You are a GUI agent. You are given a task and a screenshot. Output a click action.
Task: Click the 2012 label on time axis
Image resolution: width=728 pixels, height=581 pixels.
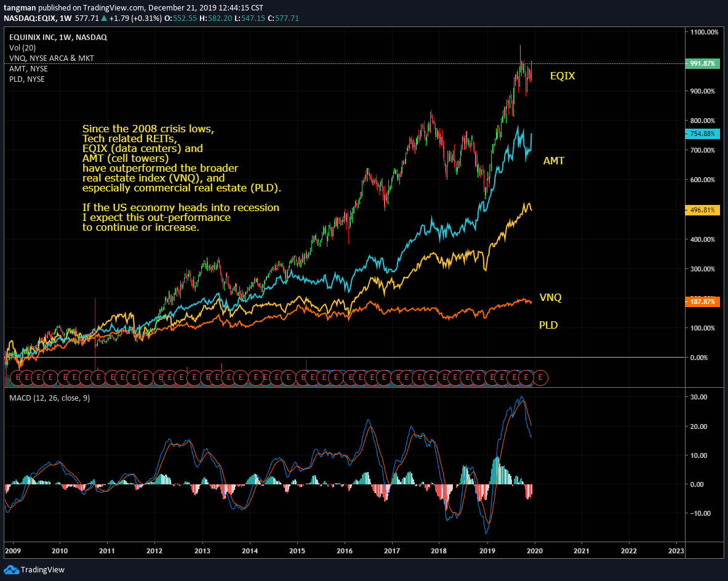tap(154, 551)
